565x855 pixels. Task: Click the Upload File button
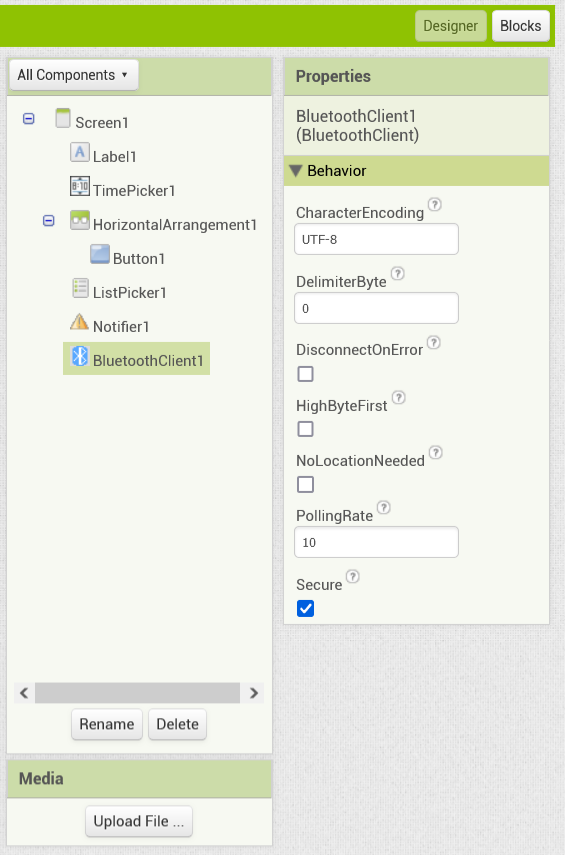(x=139, y=821)
